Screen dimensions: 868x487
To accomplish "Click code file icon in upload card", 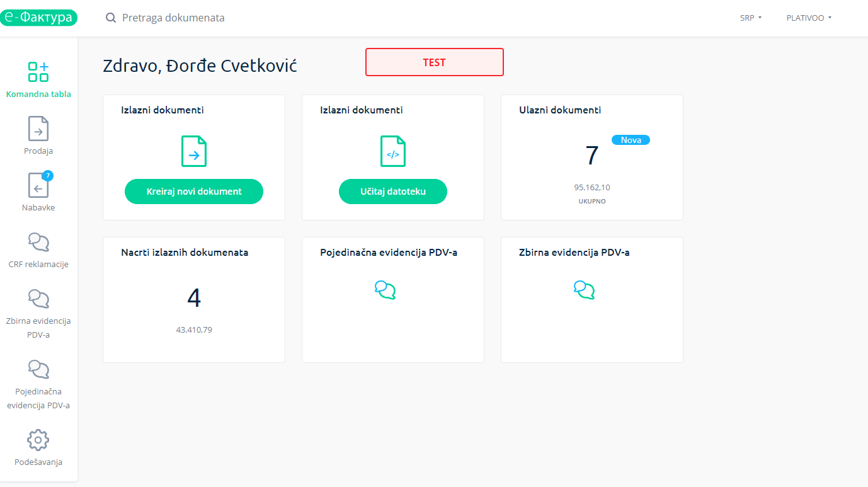I will coord(393,151).
